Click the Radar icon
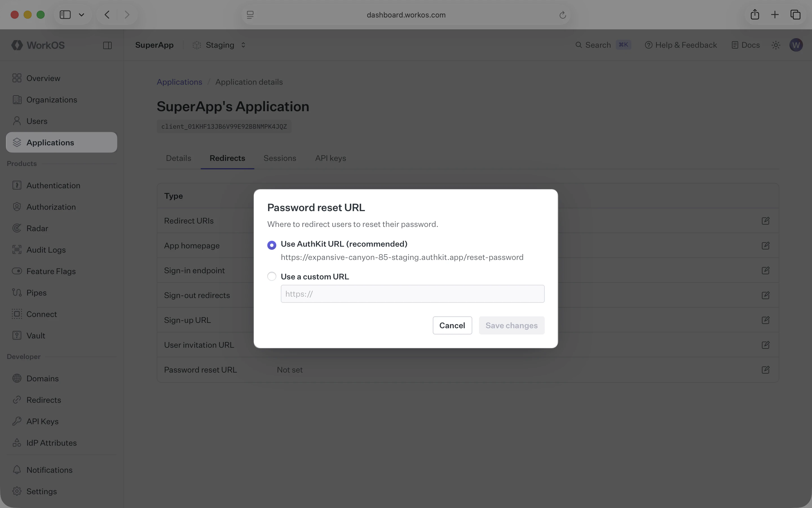Image resolution: width=812 pixels, height=508 pixels. [x=17, y=229]
